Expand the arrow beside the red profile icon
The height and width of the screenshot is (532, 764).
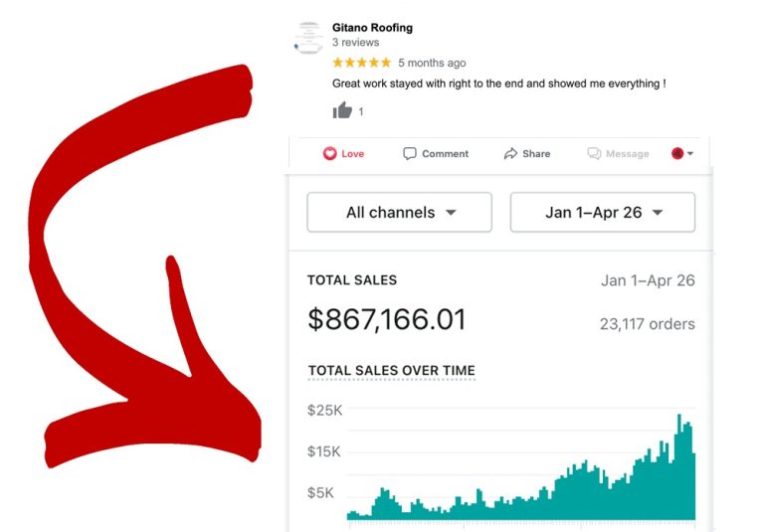click(690, 154)
